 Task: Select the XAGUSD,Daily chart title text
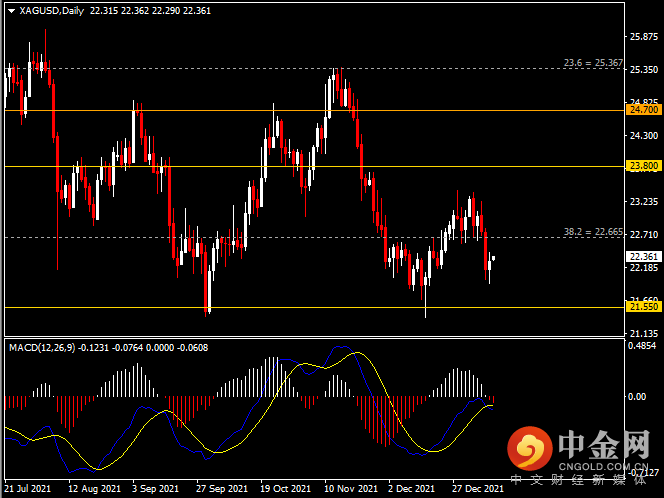pyautogui.click(x=52, y=11)
